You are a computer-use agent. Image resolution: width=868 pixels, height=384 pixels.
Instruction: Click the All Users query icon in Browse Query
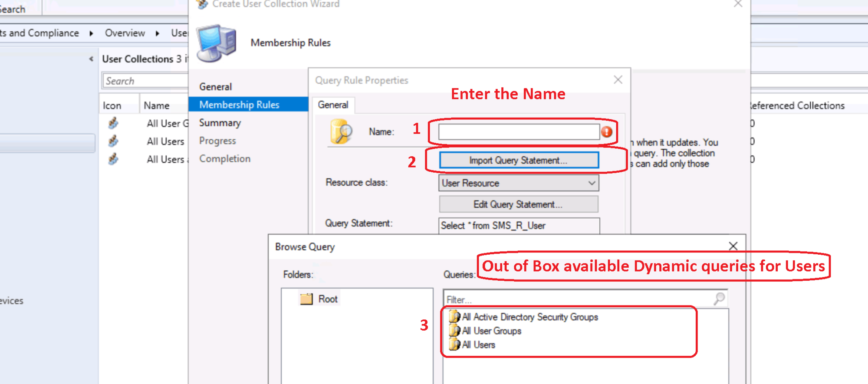[x=454, y=345]
